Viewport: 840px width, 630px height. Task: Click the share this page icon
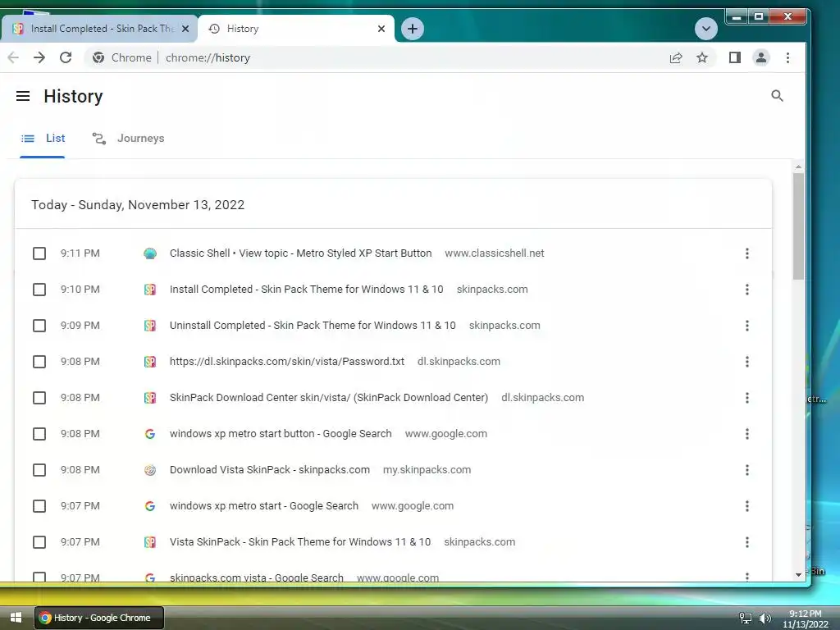pos(676,58)
